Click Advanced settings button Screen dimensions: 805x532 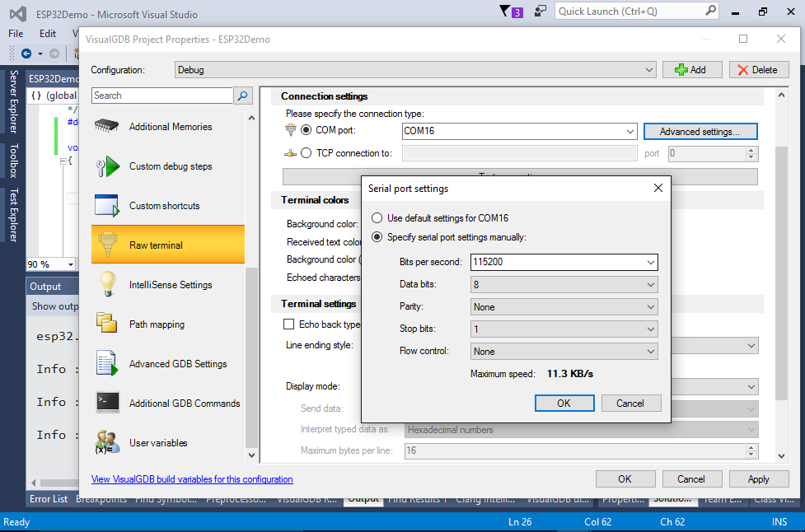(700, 131)
